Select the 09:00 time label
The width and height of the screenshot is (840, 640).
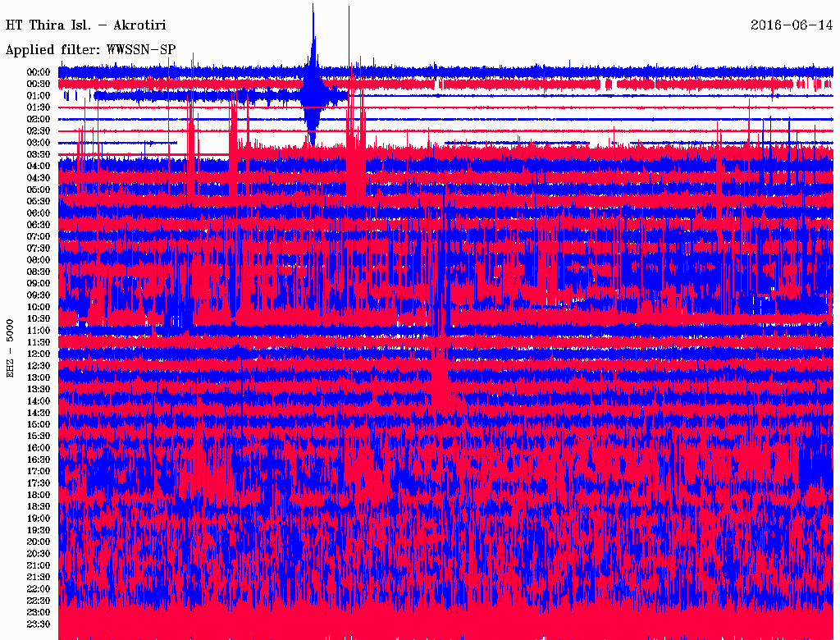39,284
